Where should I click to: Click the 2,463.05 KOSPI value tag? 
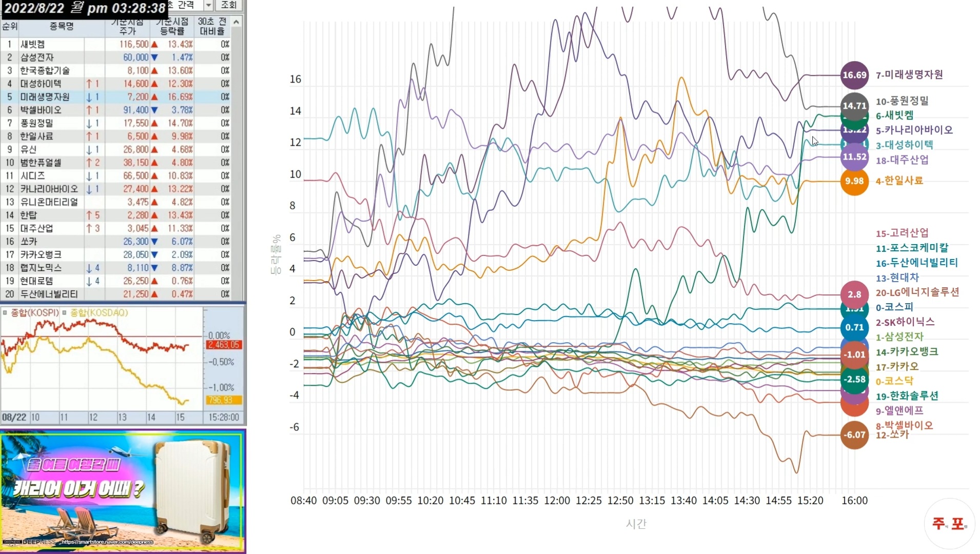click(224, 345)
